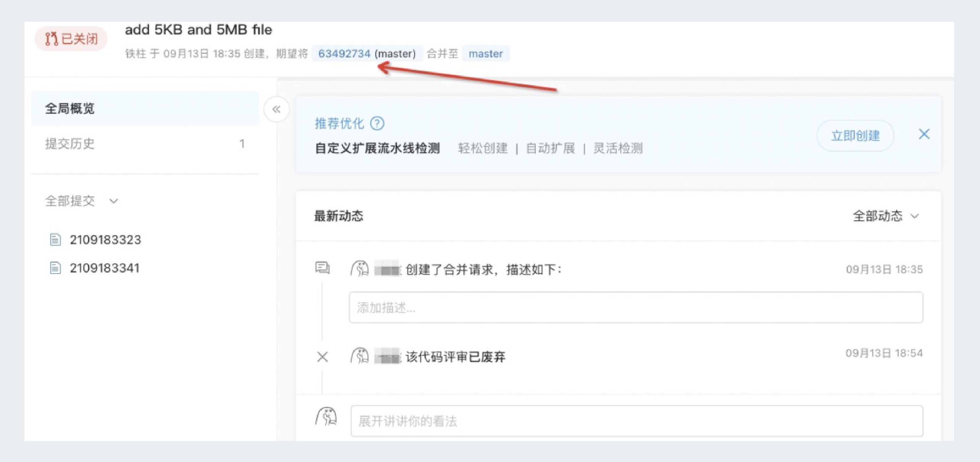Viewport: 980px width, 462px height.
Task: Open file 2109183341 in the list
Action: (104, 268)
